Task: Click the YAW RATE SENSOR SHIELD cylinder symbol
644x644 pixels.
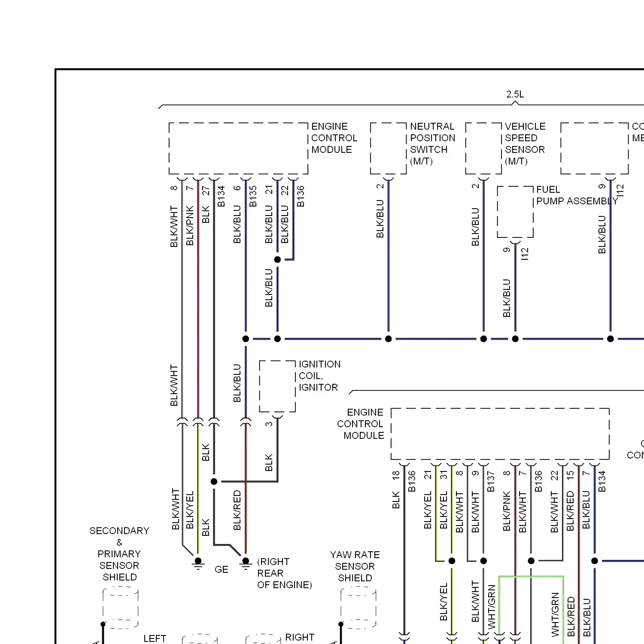Action: pyautogui.click(x=358, y=608)
